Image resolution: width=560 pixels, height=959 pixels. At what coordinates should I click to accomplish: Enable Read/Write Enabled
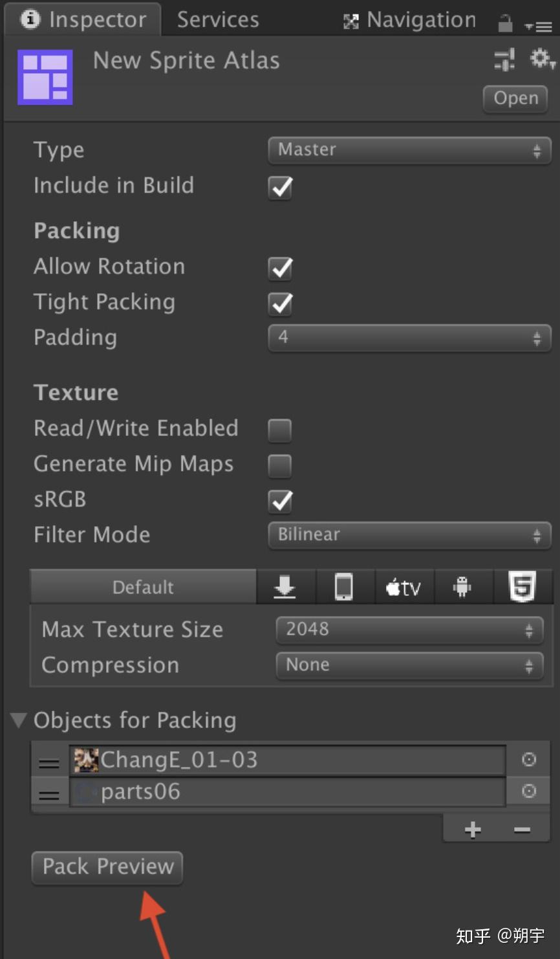pyautogui.click(x=279, y=430)
